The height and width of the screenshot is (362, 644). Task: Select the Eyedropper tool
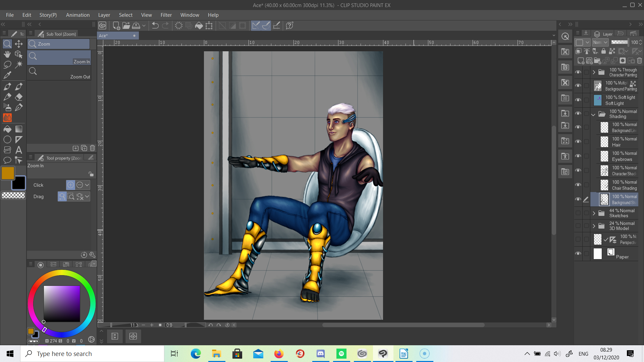(x=7, y=75)
